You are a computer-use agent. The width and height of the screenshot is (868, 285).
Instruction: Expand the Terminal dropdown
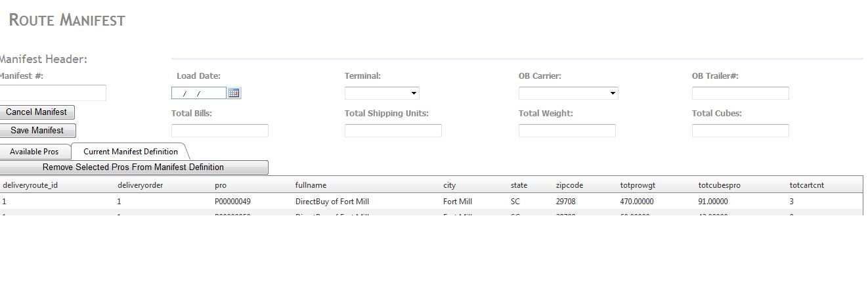(381, 93)
